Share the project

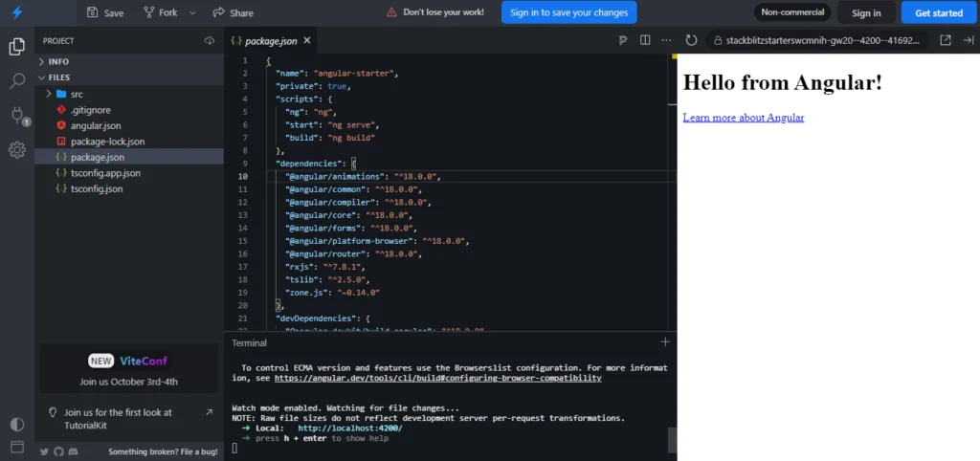pos(234,12)
